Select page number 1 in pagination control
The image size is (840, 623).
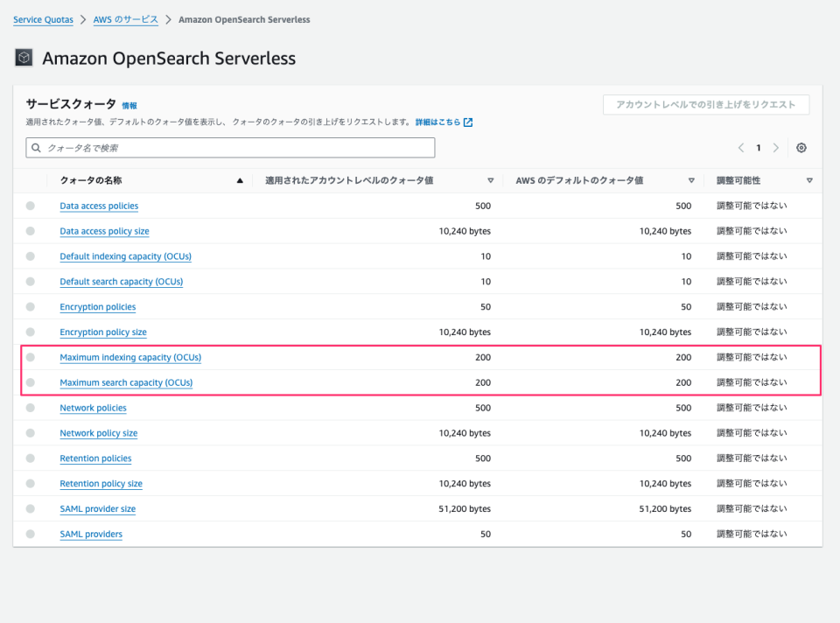[759, 148]
